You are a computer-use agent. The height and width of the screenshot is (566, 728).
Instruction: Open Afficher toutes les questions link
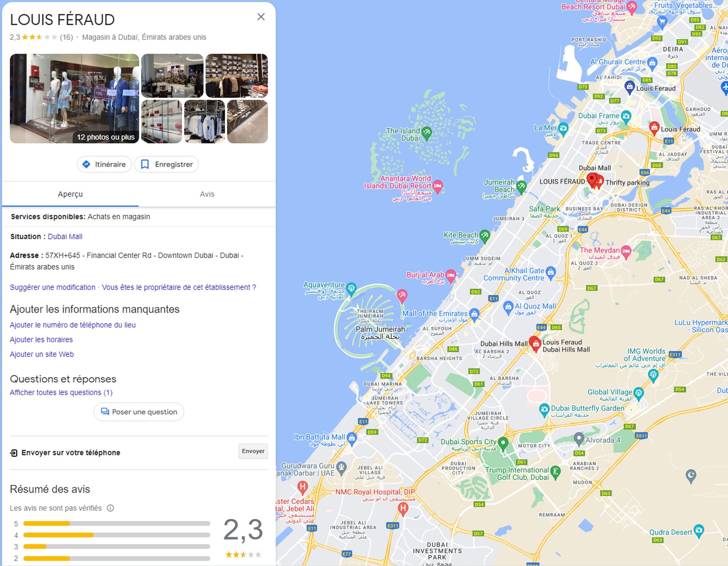point(61,392)
